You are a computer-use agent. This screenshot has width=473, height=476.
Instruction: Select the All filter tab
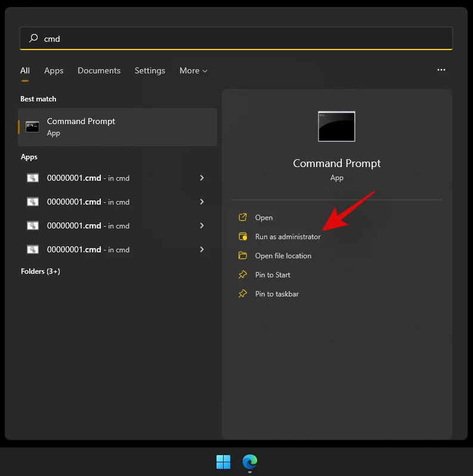click(25, 71)
